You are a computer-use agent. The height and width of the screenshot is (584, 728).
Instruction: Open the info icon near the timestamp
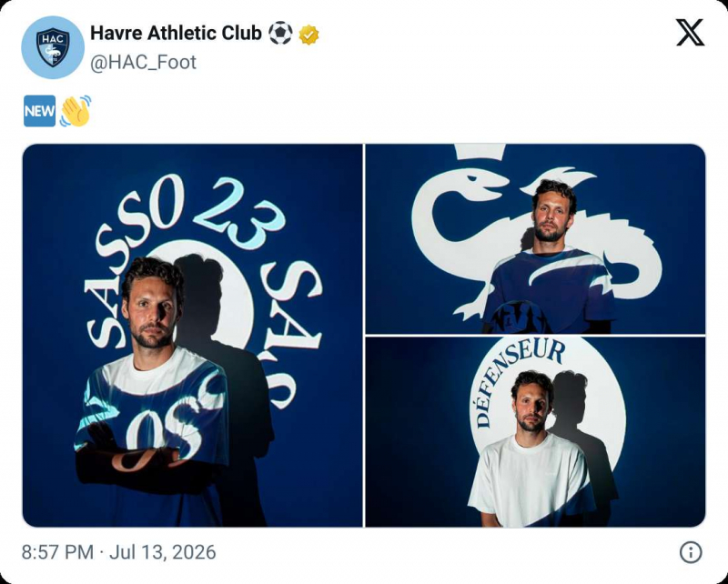691,552
